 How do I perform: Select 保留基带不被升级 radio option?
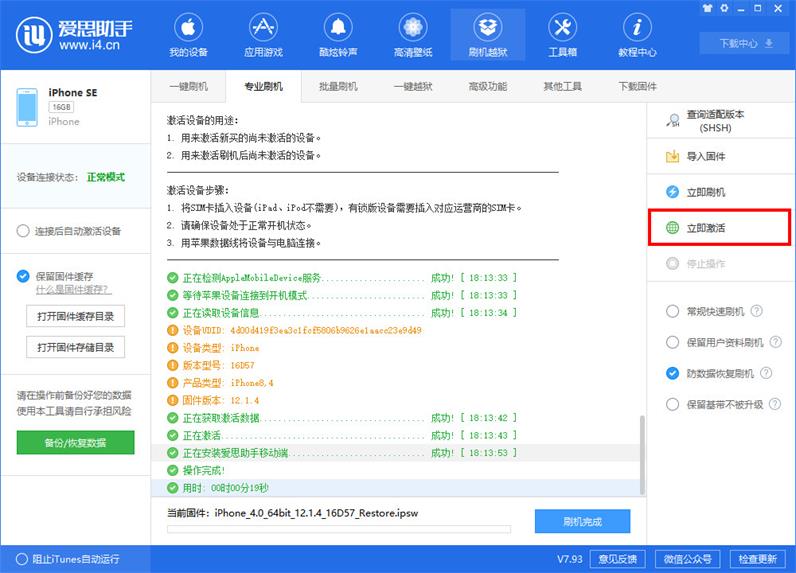tap(672, 405)
